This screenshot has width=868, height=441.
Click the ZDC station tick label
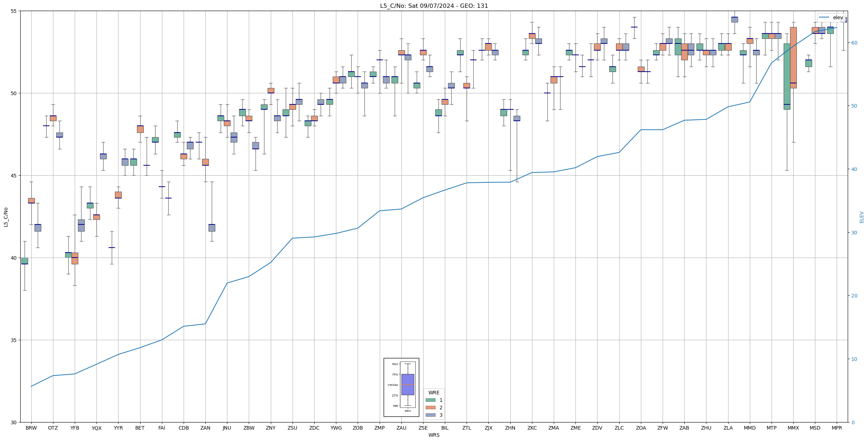tap(314, 428)
